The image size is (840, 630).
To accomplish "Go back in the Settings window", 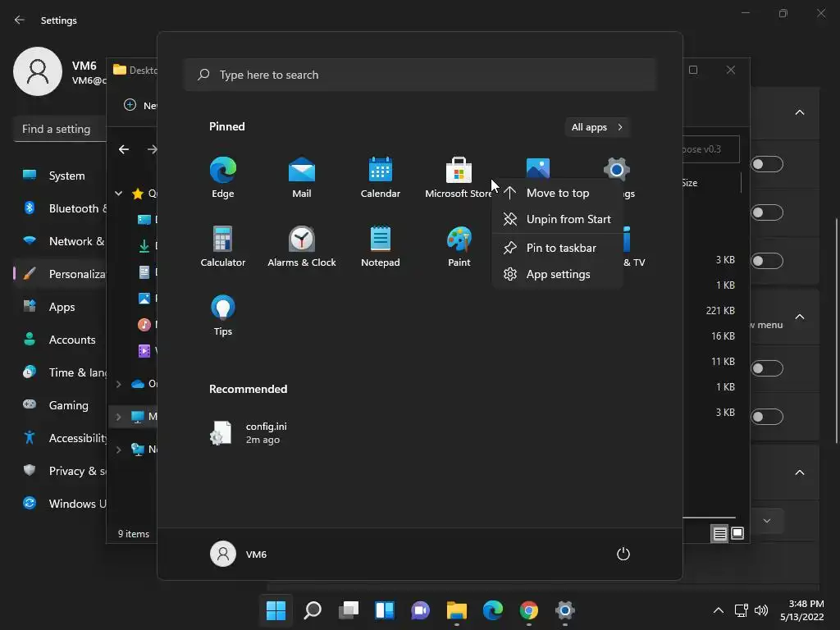I will pos(20,20).
